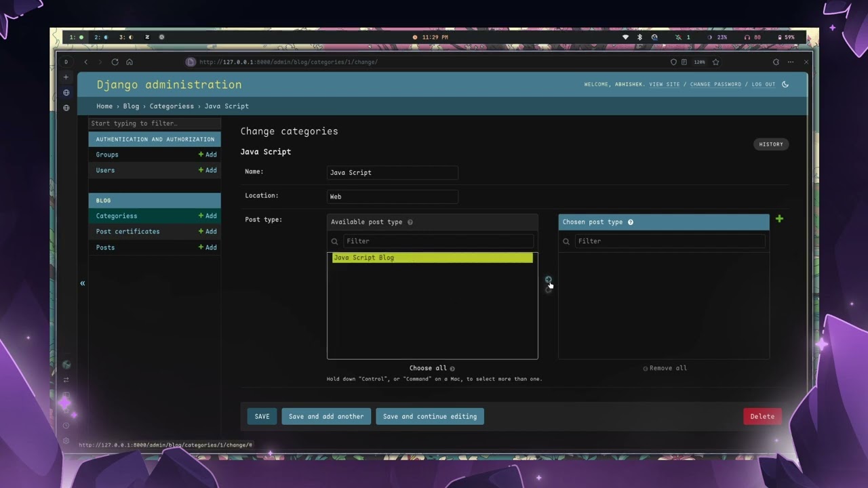The width and height of the screenshot is (868, 488).
Task: Open a new tab with the sidebar plus
Action: 66,77
